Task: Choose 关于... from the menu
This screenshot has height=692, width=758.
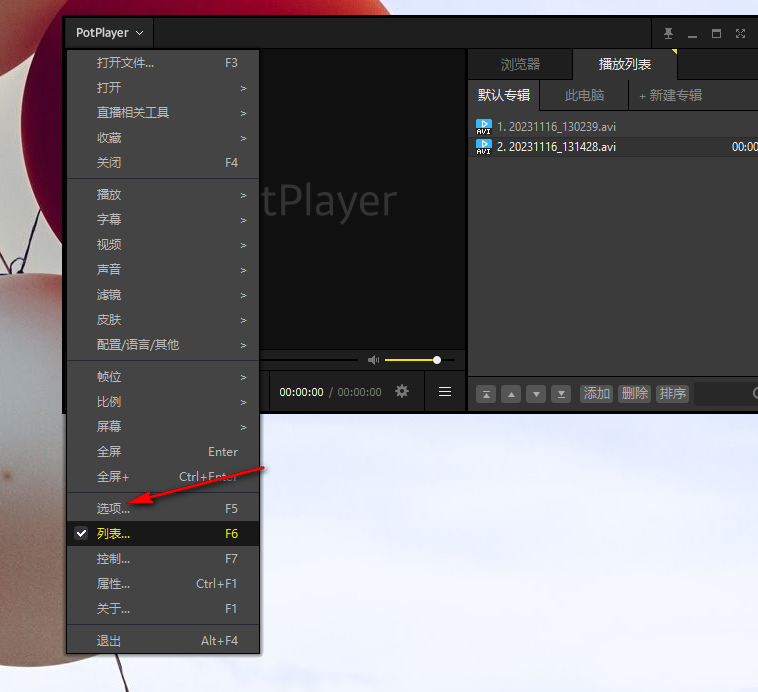Action: (163, 609)
